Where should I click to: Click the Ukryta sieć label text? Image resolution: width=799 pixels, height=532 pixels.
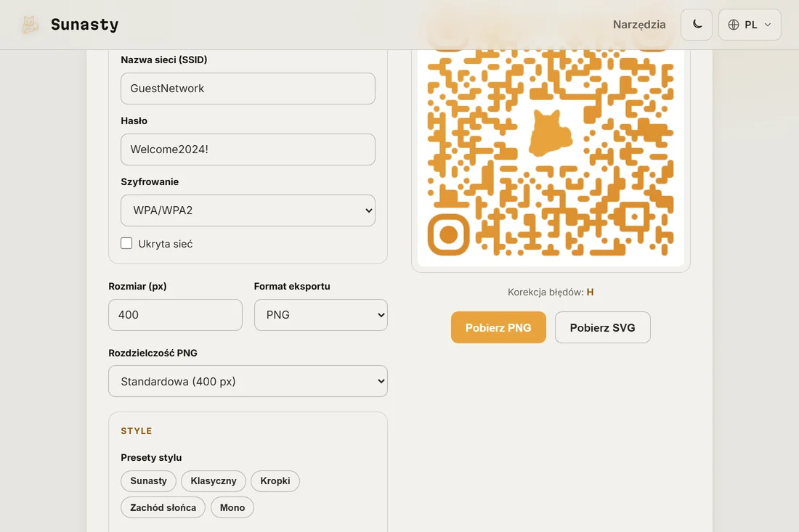pyautogui.click(x=166, y=244)
